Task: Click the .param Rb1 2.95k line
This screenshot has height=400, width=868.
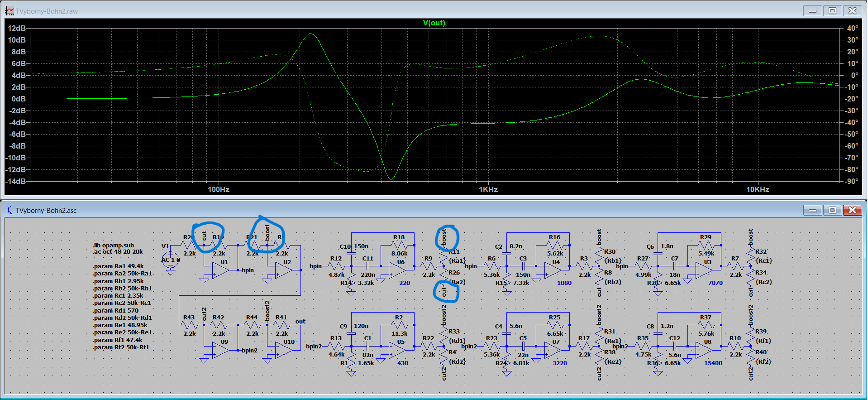Action: pyautogui.click(x=118, y=281)
